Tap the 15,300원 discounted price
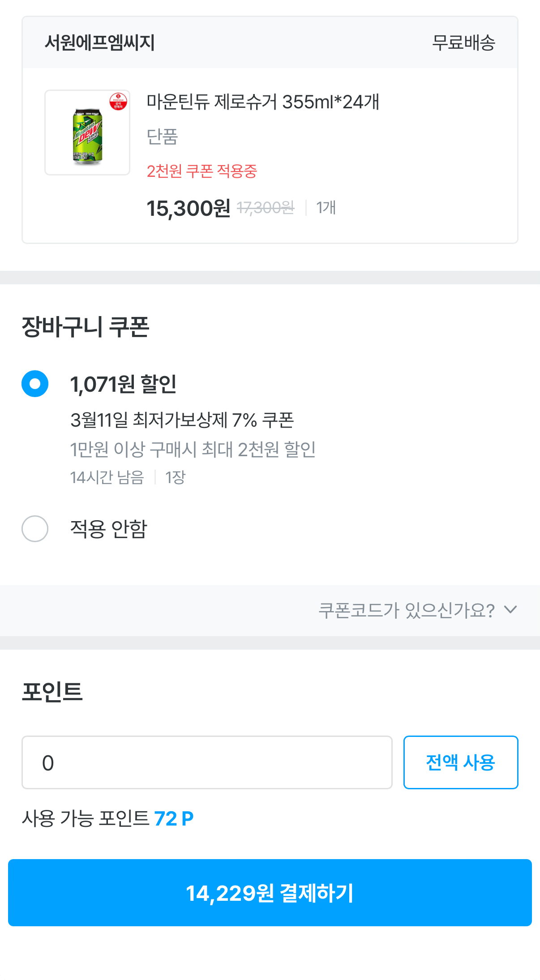 [189, 208]
